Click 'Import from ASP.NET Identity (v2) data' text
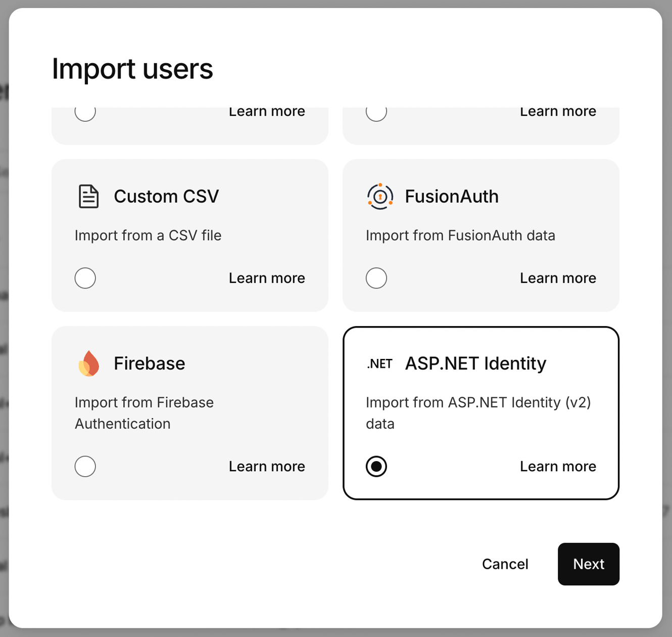672x637 pixels. point(478,413)
